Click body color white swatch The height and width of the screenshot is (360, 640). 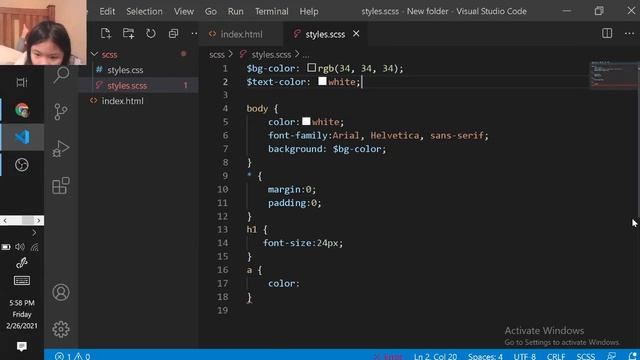(x=306, y=121)
